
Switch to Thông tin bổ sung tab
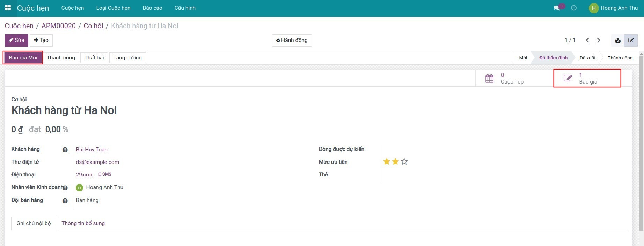coord(83,223)
